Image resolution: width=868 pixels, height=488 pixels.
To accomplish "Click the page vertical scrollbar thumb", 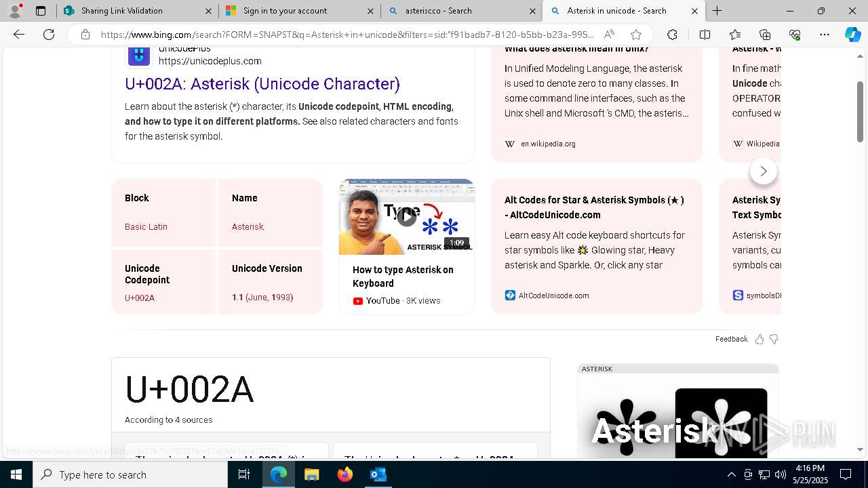I will click(x=861, y=112).
